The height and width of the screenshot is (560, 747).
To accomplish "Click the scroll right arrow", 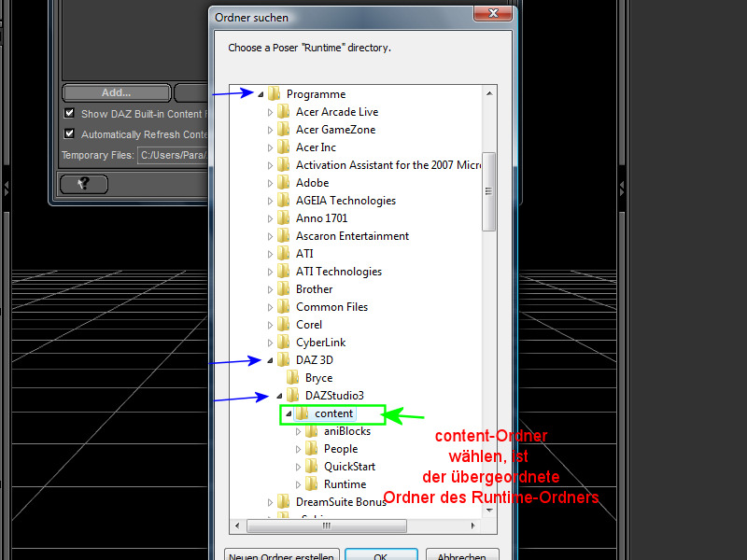I will [472, 525].
